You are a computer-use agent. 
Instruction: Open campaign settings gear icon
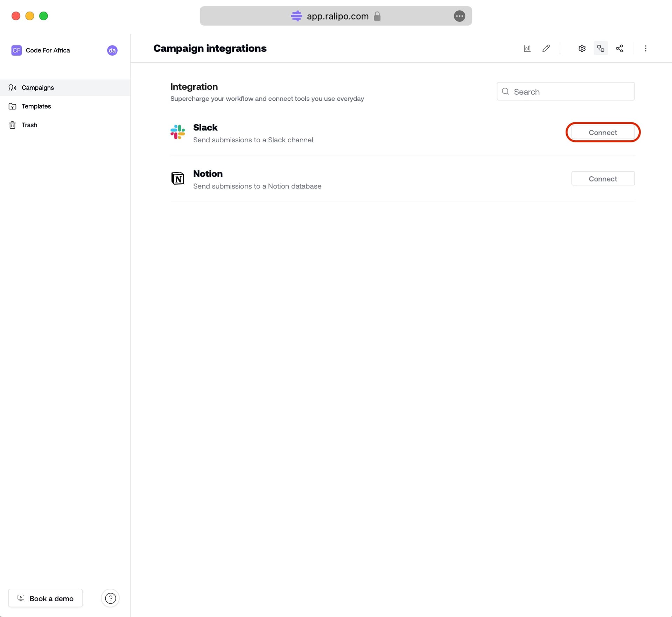582,48
